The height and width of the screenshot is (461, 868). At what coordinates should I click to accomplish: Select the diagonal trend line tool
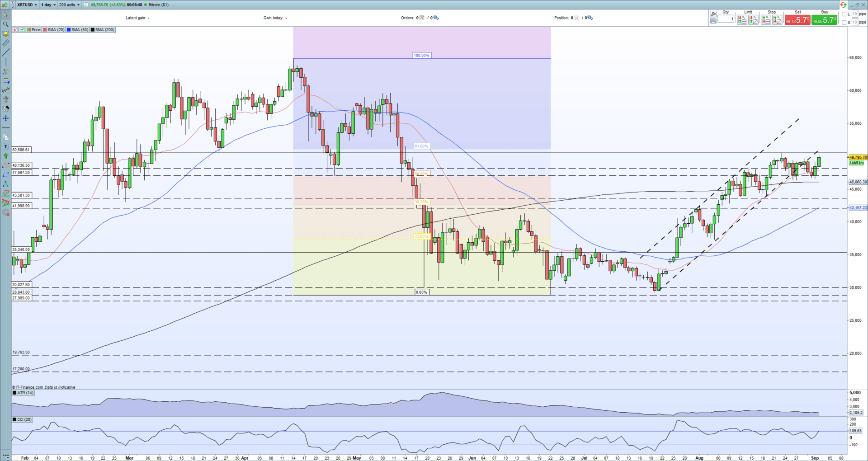point(5,52)
